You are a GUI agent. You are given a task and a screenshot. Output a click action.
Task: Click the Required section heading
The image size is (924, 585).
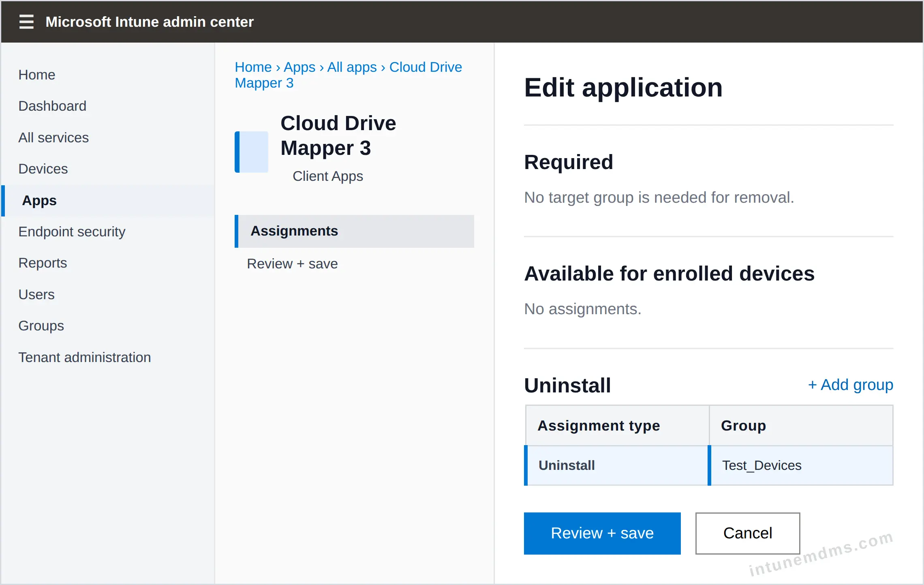point(569,162)
